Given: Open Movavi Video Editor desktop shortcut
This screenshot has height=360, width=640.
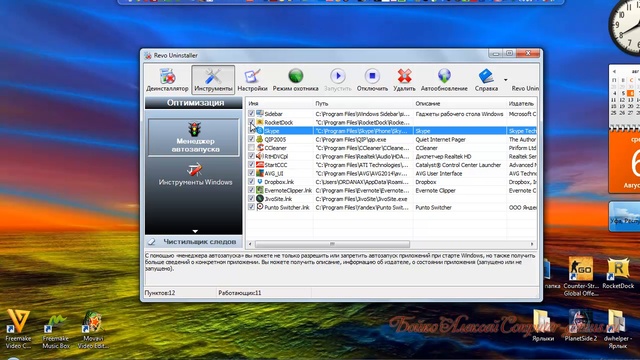Looking at the screenshot, I should pos(93,329).
